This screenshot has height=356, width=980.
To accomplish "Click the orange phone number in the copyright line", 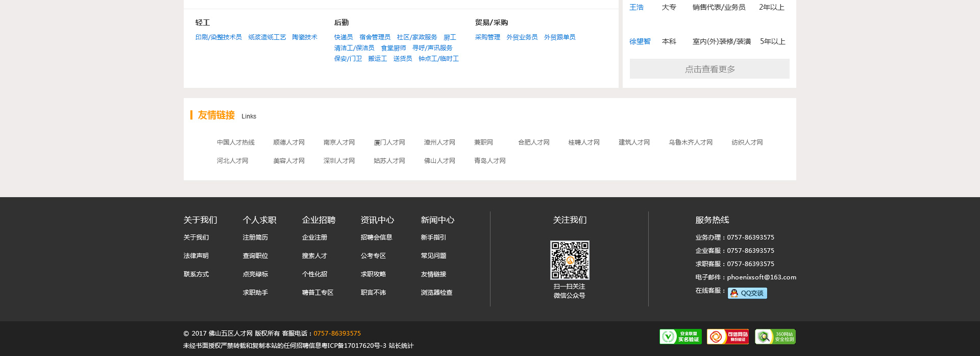I will [x=337, y=334].
